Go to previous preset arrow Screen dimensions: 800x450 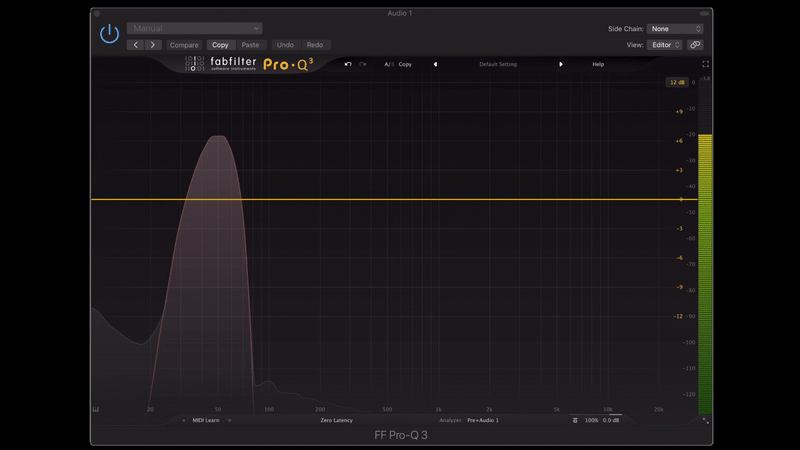click(135, 45)
